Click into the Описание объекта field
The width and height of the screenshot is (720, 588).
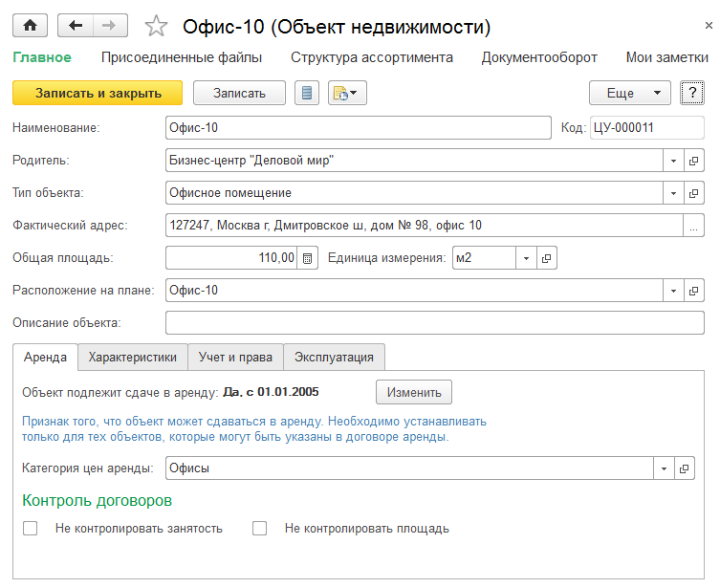click(x=434, y=323)
